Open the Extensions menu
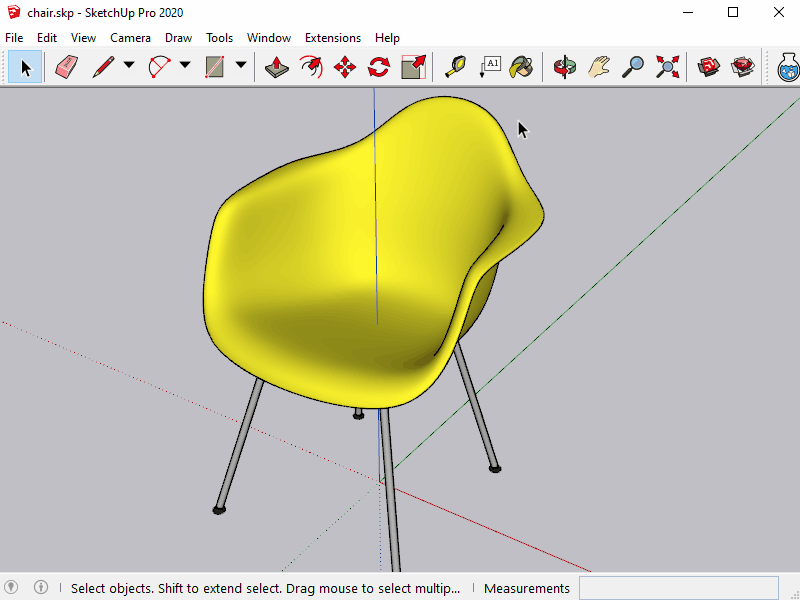The width and height of the screenshot is (800, 600). point(333,38)
